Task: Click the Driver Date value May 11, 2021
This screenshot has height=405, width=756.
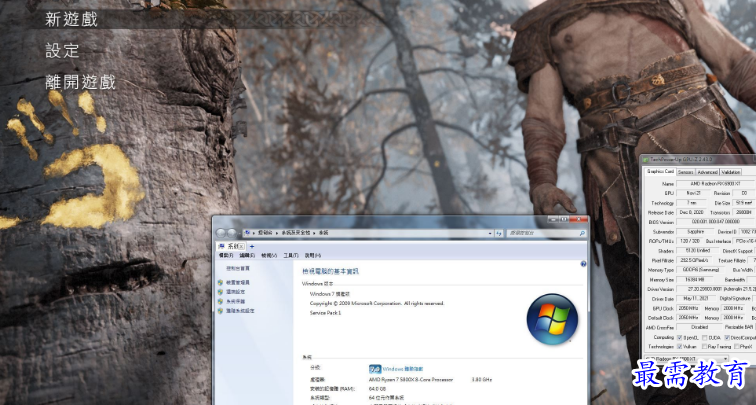Action: pyautogui.click(x=695, y=298)
